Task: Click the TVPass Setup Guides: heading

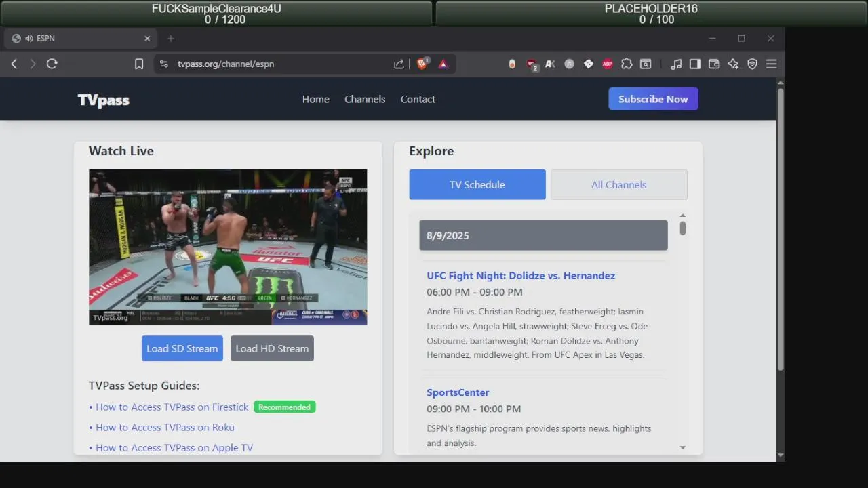Action: (144, 386)
